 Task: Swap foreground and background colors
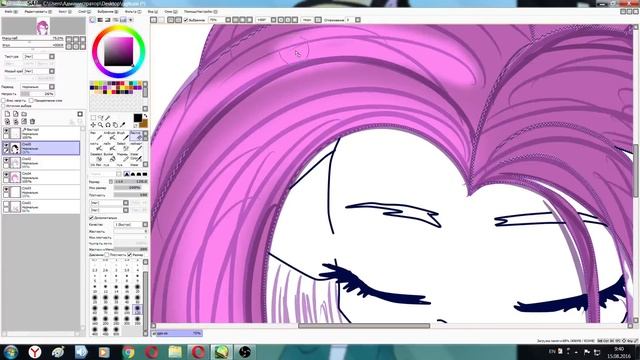[x=145, y=117]
